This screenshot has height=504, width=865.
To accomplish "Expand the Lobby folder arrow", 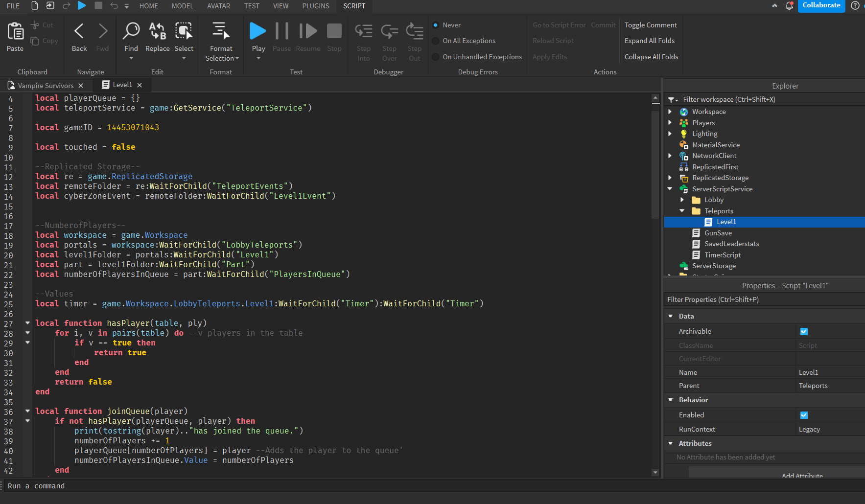I will (x=682, y=200).
